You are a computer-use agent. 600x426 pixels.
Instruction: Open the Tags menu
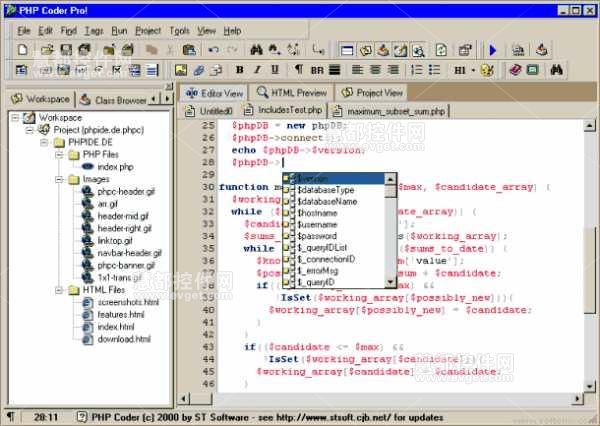click(94, 31)
